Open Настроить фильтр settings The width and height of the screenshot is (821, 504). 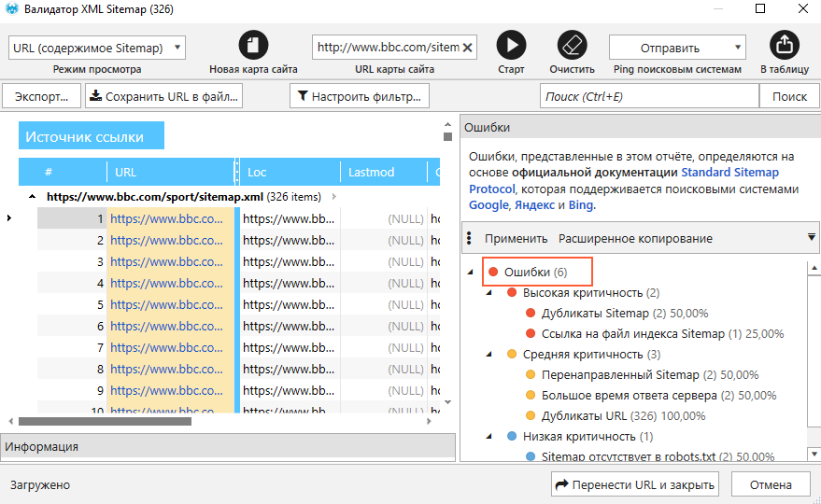click(x=360, y=96)
